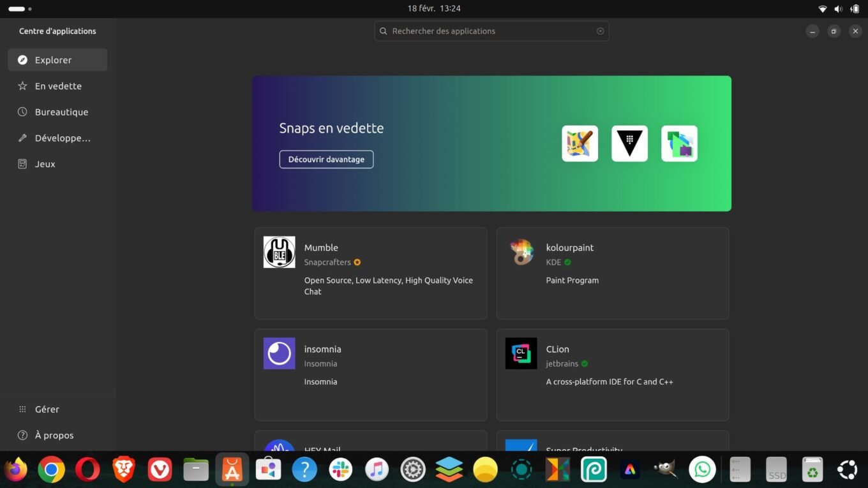Image resolution: width=868 pixels, height=488 pixels.
Task: Open the Vault triangle featured snap icon
Action: [629, 144]
